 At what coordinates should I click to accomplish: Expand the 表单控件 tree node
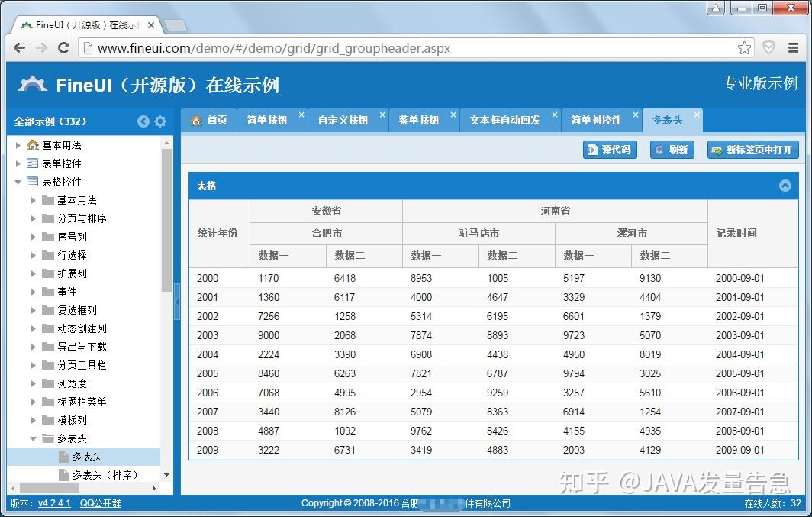pyautogui.click(x=18, y=163)
